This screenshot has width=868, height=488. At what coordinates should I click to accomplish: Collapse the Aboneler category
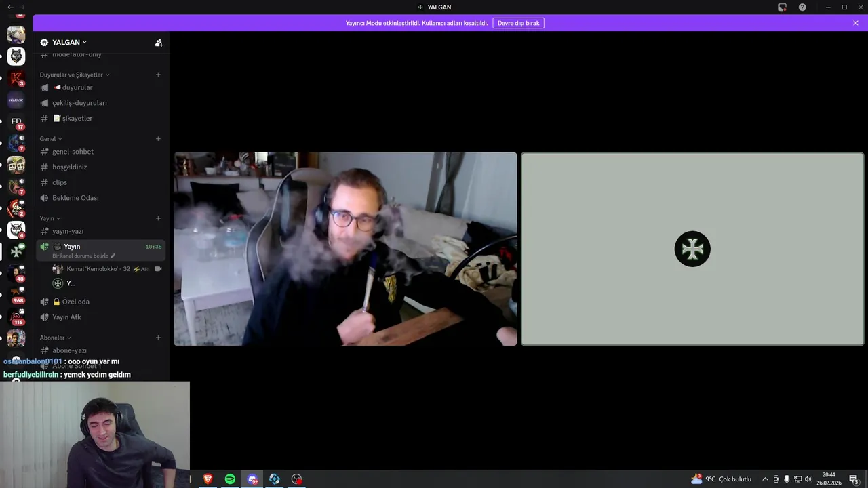tap(56, 338)
